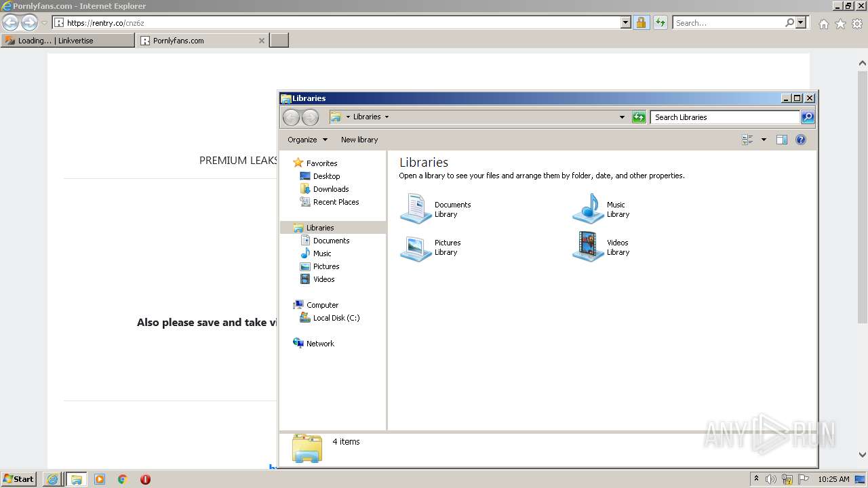Open the IE Favorites star icon
Image resolution: width=868 pixels, height=488 pixels.
(840, 24)
